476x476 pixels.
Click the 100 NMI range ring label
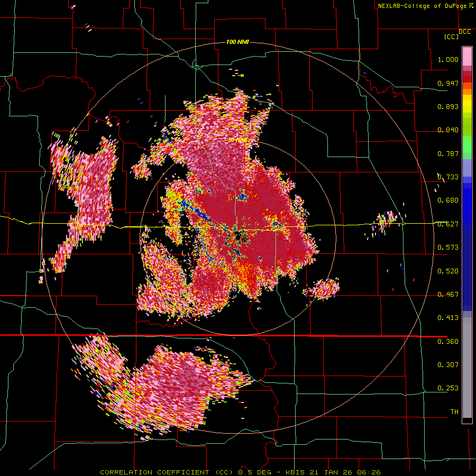[237, 42]
